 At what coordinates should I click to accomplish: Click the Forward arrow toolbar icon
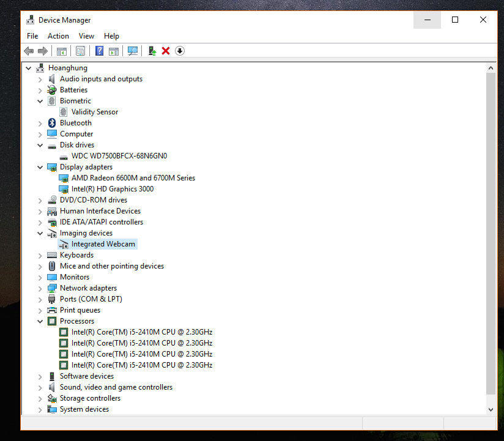[43, 51]
